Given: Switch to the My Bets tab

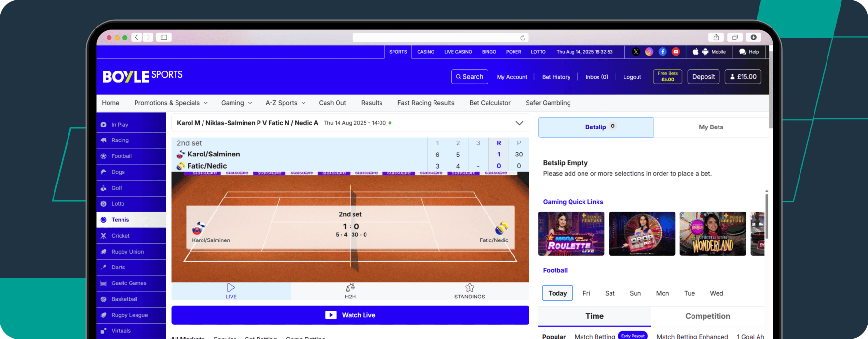Looking at the screenshot, I should (x=711, y=127).
